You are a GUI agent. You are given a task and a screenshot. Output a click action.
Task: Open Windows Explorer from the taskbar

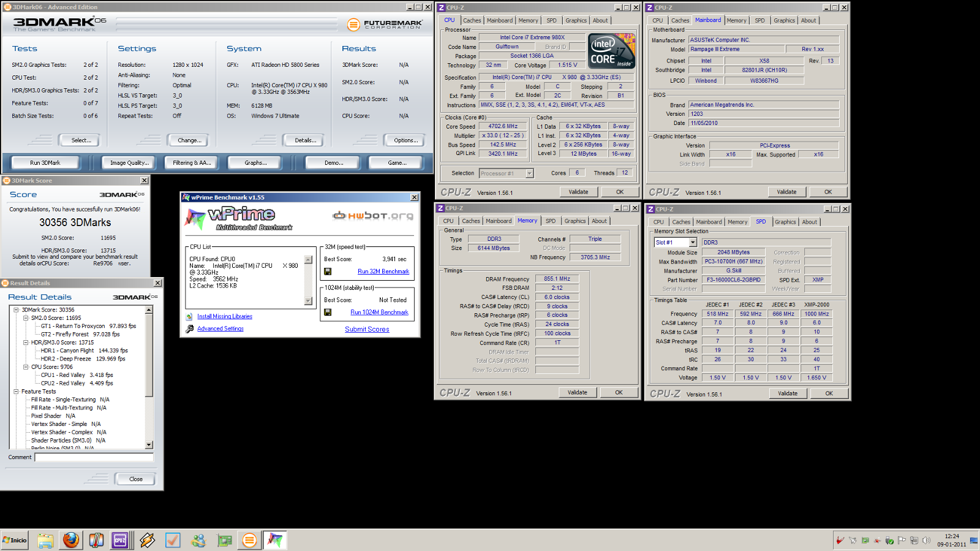tap(45, 540)
